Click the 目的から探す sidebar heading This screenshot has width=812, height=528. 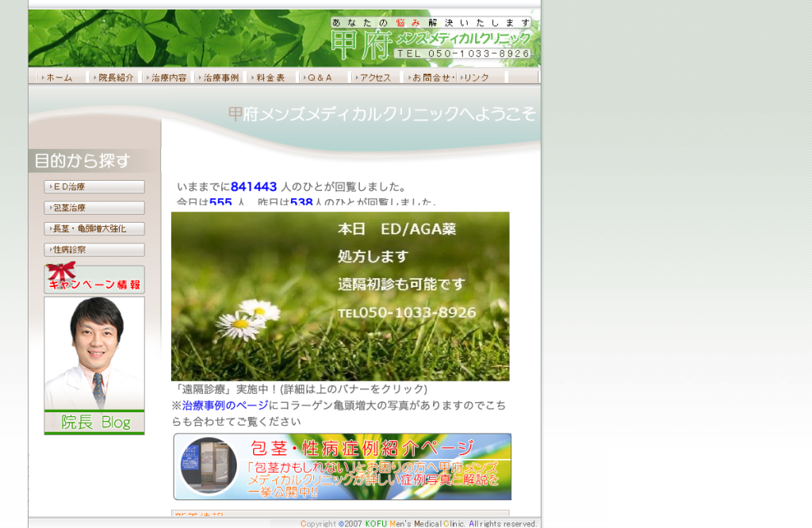point(94,160)
